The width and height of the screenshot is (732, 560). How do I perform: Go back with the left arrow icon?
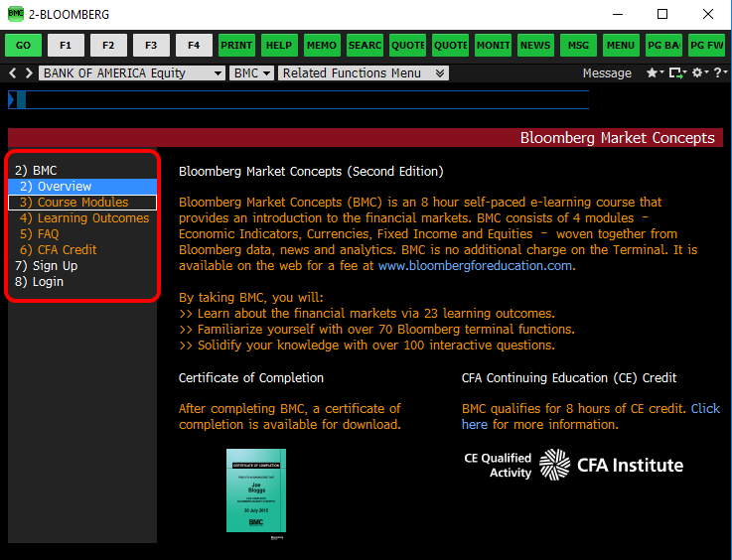tap(13, 72)
